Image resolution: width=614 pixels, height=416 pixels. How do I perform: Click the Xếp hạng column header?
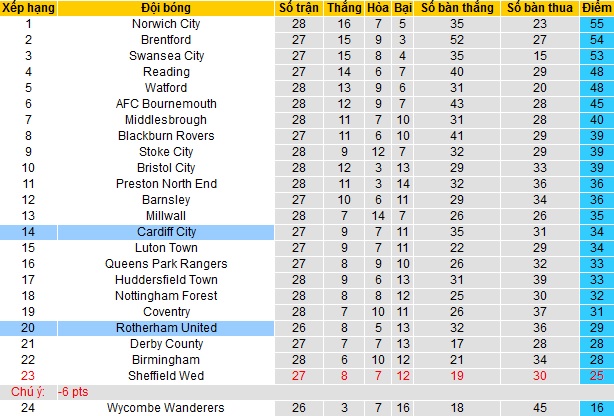point(28,8)
